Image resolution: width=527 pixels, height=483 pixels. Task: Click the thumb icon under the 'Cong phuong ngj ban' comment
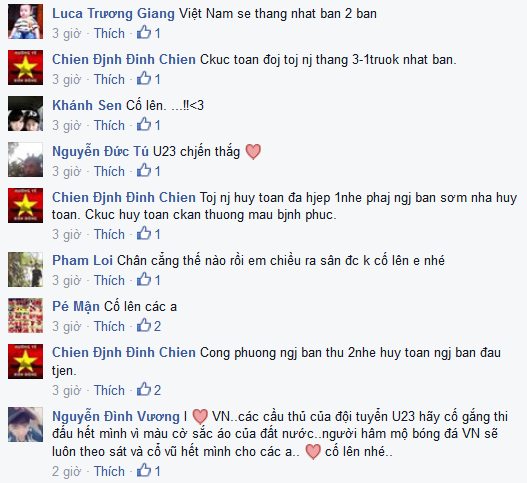point(144,390)
